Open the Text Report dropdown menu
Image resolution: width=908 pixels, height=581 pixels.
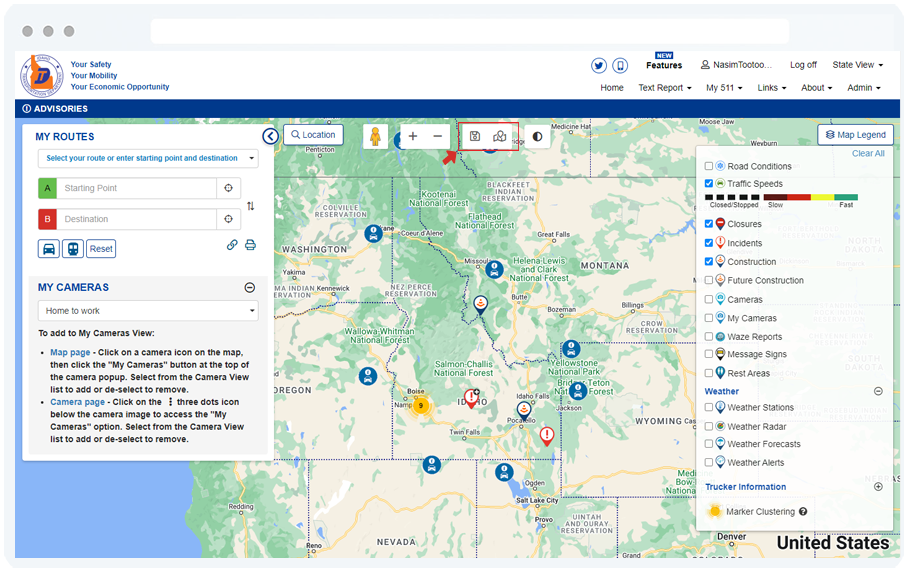(x=665, y=87)
